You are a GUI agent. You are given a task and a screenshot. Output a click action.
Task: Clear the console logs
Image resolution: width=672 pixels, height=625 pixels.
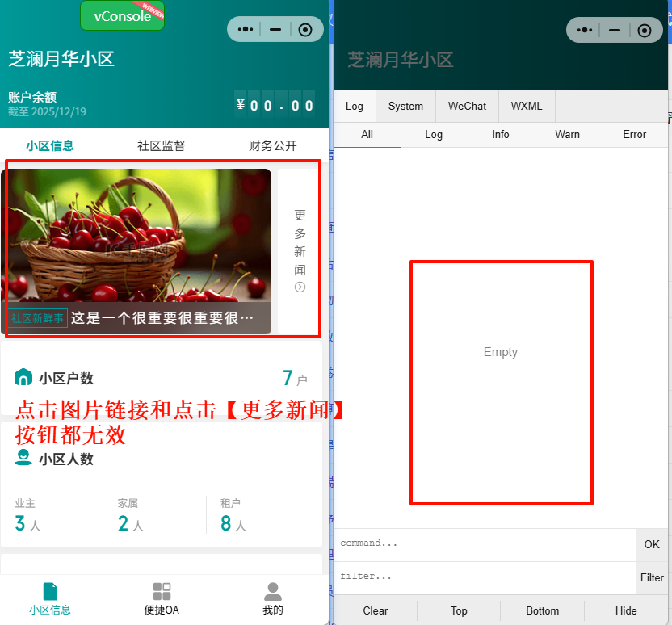click(375, 610)
